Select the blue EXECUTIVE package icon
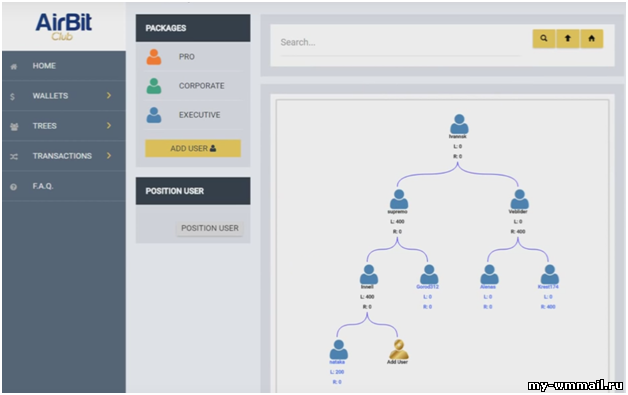The image size is (628, 395). pos(154,115)
